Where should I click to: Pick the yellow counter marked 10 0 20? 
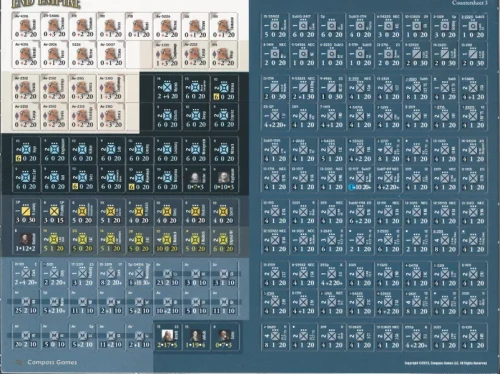click(167, 240)
